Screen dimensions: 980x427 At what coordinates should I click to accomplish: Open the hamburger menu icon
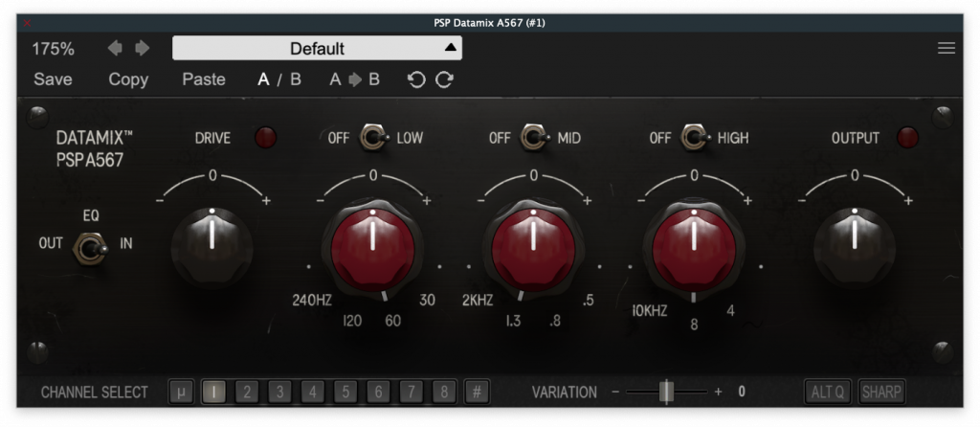(x=946, y=48)
